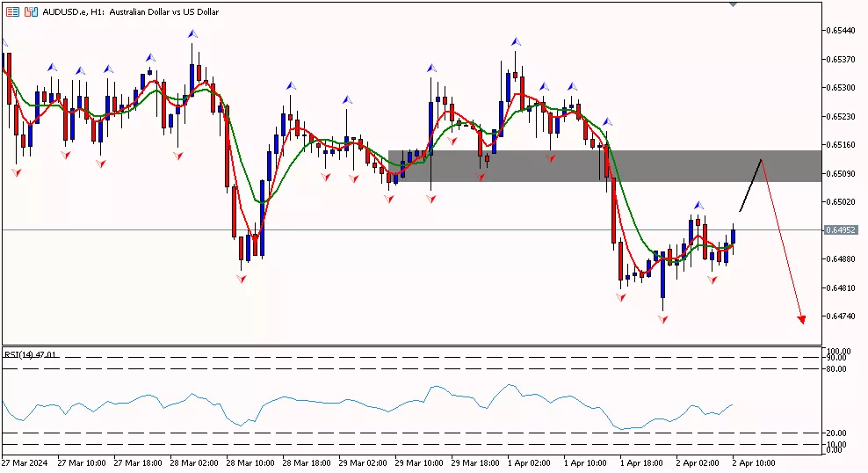Image resolution: width=868 pixels, height=473 pixels.
Task: Click the 0.65370 price scale label
Action: (840, 59)
